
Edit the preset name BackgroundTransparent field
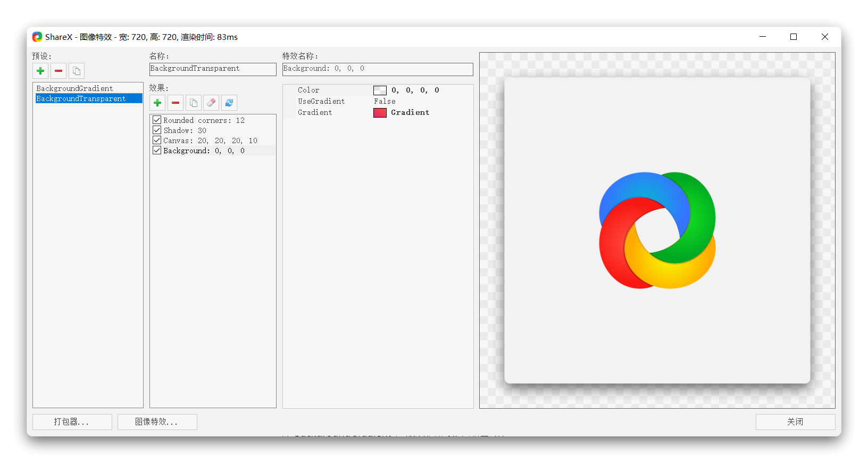213,69
